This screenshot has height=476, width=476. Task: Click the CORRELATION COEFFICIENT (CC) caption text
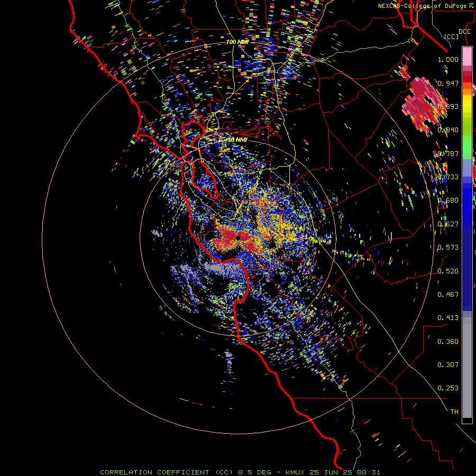coord(167,472)
